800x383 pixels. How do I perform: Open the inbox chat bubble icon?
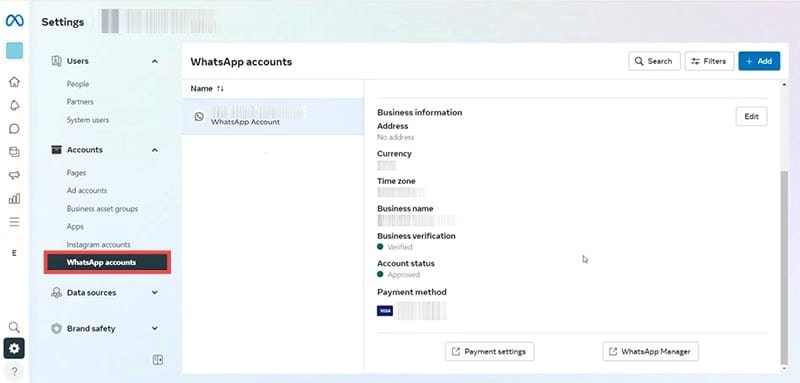14,129
